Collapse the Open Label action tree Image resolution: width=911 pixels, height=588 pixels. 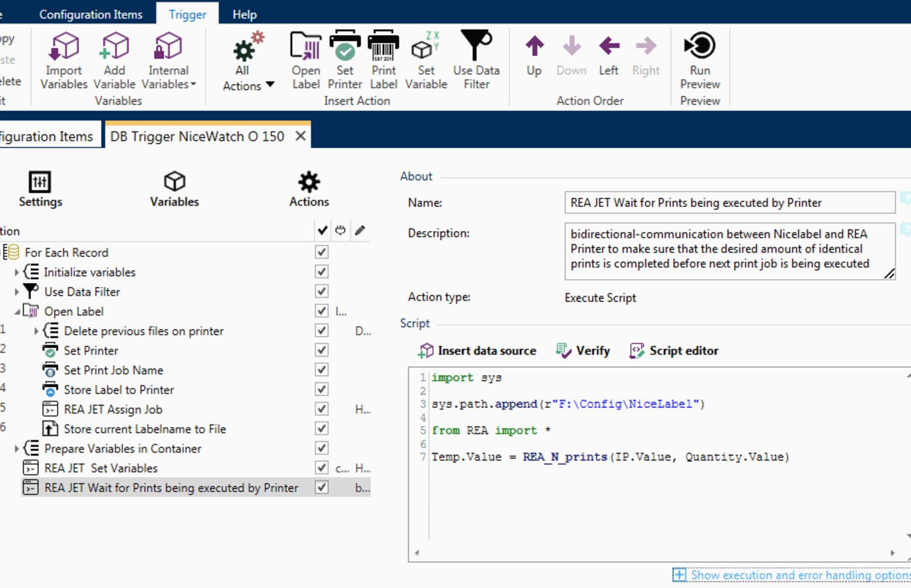pyautogui.click(x=16, y=311)
